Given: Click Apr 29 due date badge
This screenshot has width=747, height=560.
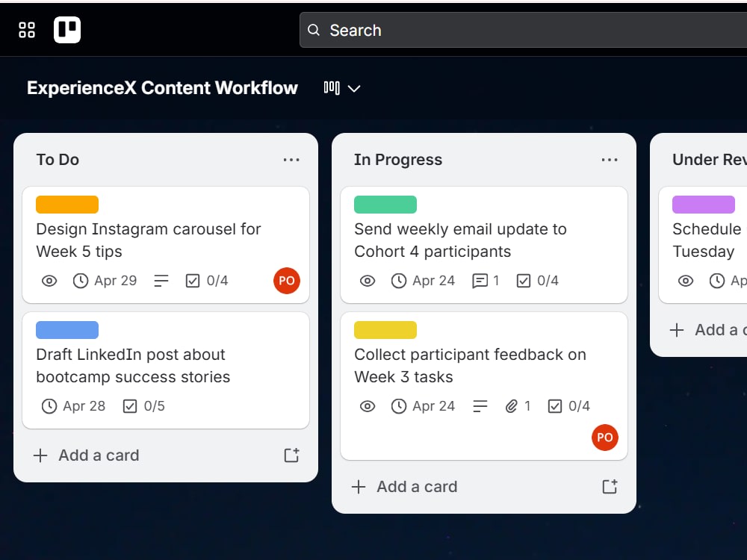Looking at the screenshot, I should click(105, 281).
